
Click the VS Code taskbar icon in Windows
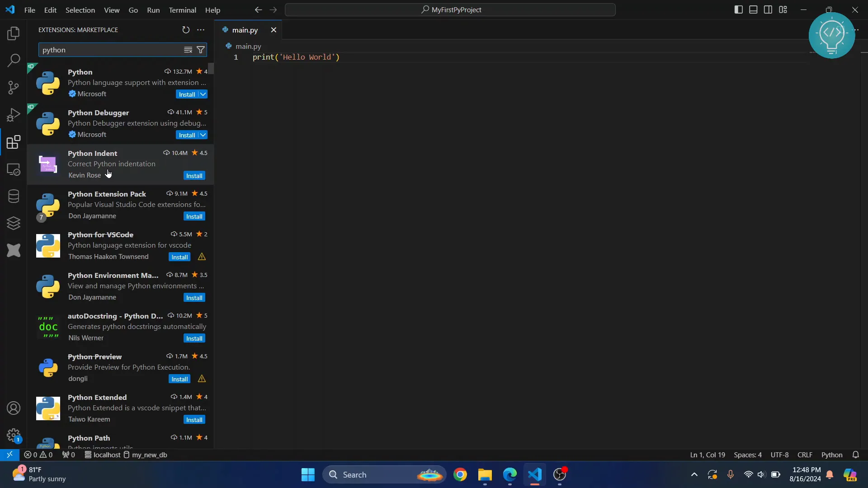click(x=534, y=474)
